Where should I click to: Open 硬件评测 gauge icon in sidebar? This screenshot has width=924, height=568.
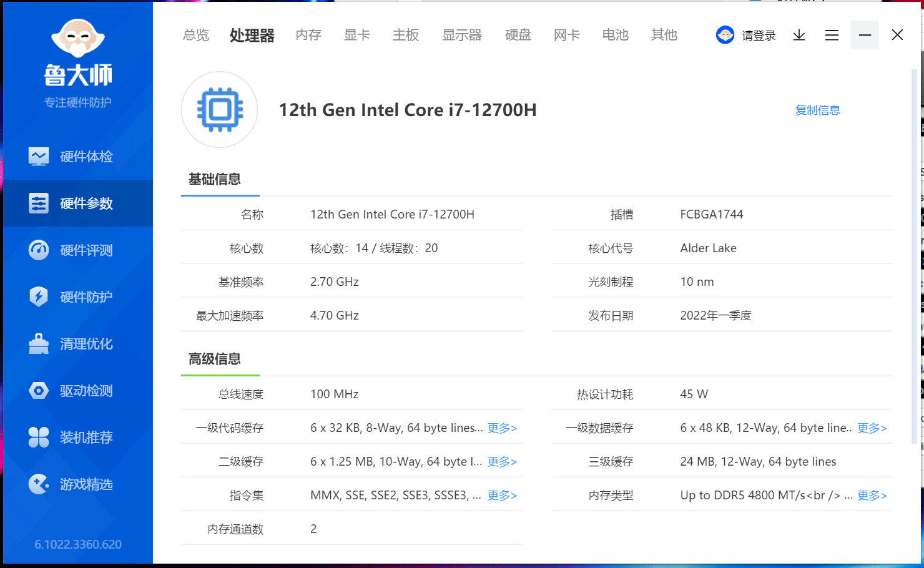[39, 250]
